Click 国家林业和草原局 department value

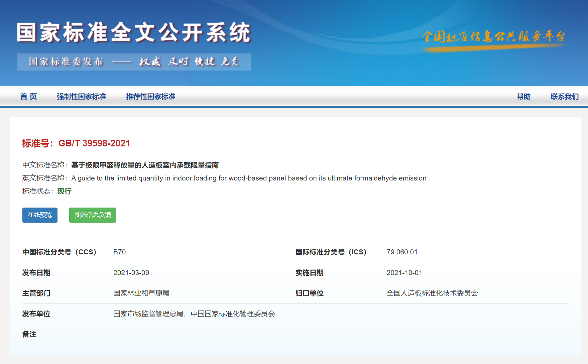tap(141, 293)
